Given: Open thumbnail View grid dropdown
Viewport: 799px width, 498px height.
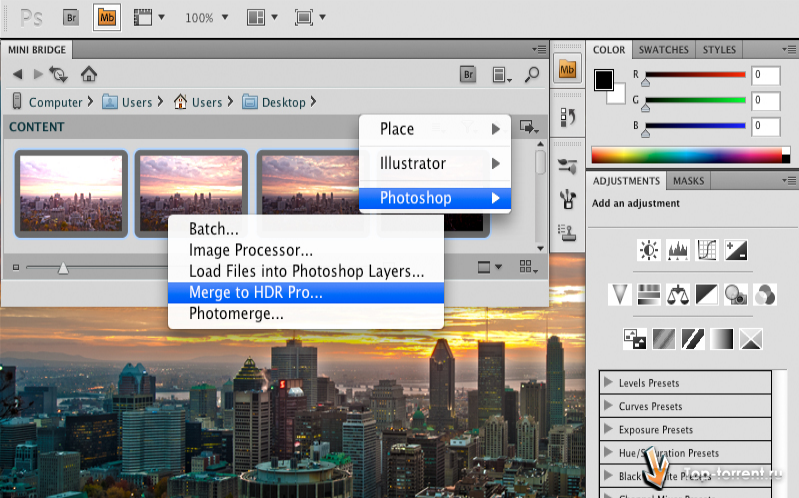Looking at the screenshot, I should tap(528, 267).
